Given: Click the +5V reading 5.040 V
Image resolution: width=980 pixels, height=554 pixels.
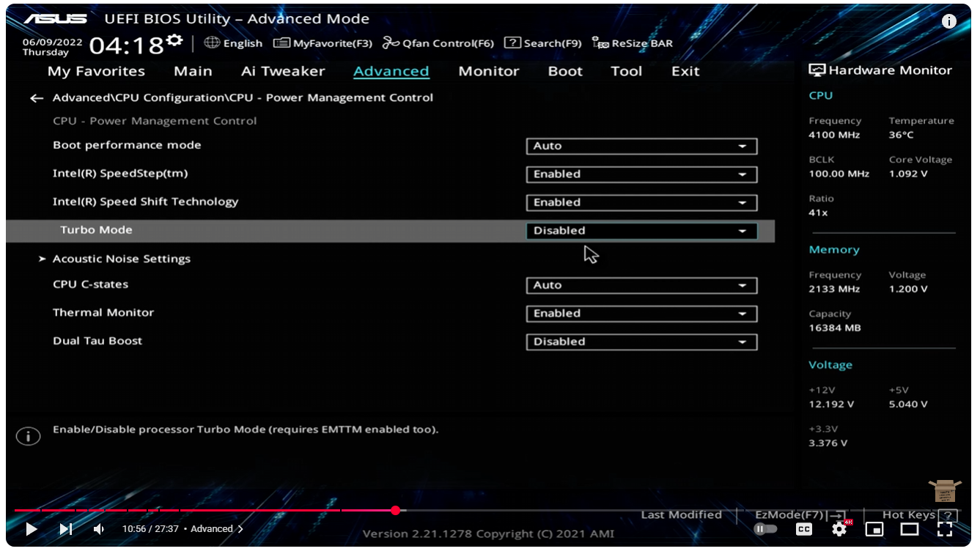Looking at the screenshot, I should pos(908,404).
